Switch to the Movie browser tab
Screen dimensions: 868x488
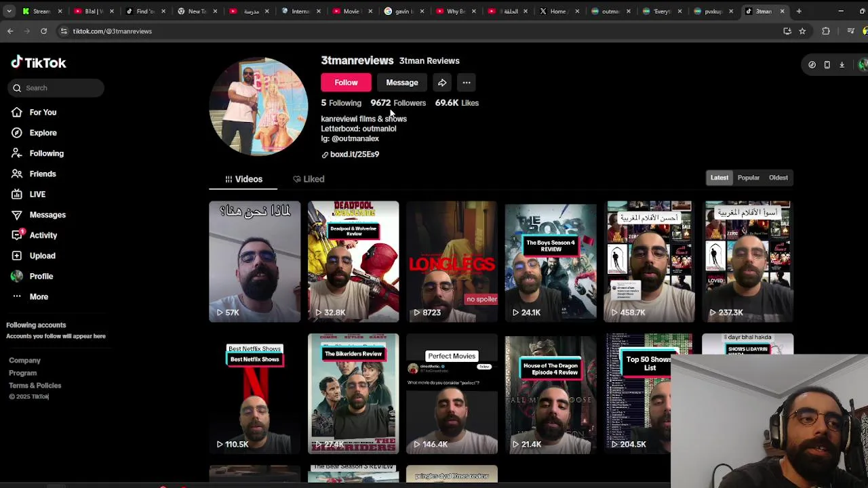(x=351, y=11)
